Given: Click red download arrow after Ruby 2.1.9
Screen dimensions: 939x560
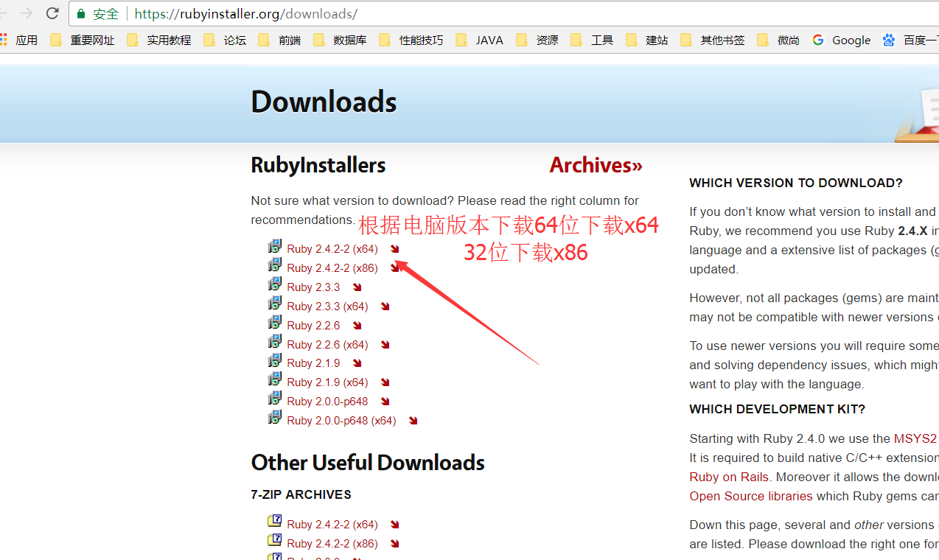Looking at the screenshot, I should point(357,363).
